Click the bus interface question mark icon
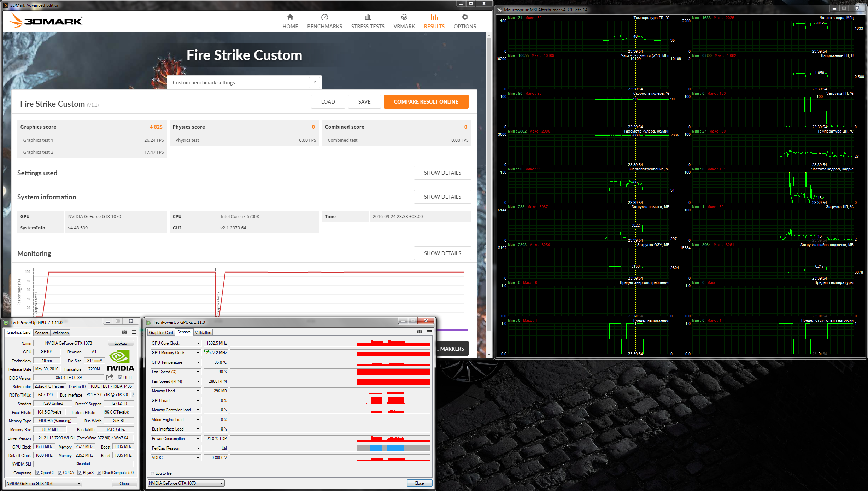868x491 pixels. pyautogui.click(x=133, y=395)
